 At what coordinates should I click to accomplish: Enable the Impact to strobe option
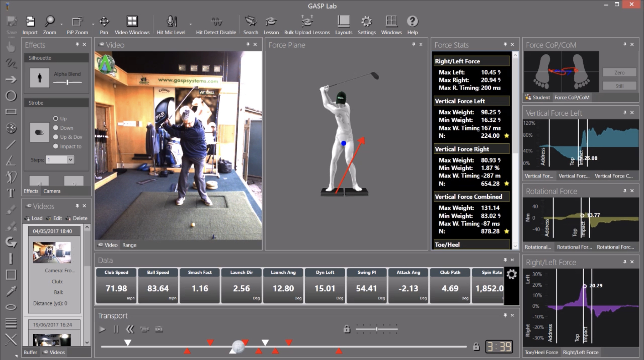[55, 146]
